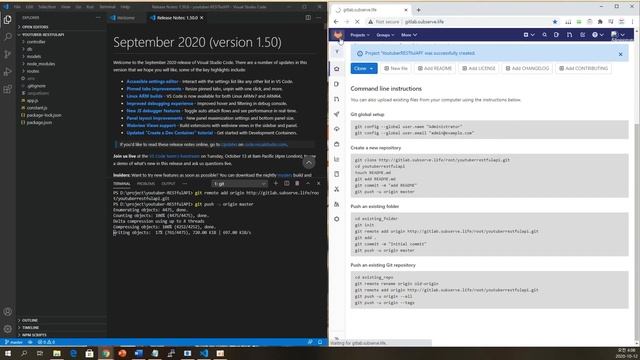The height and width of the screenshot is (360, 640).
Task: Add a new terminal with the plus icon
Action: point(276,184)
